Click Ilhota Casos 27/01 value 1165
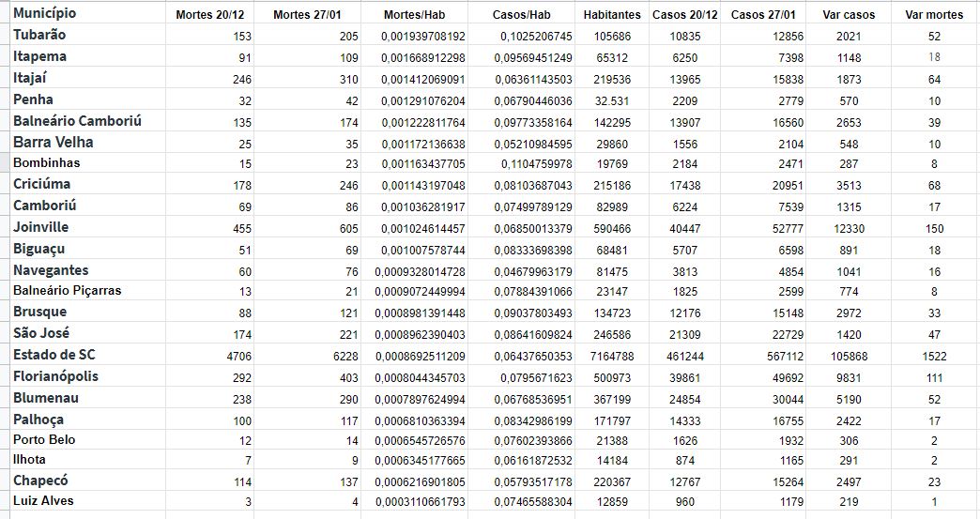980x519 pixels. pos(791,461)
